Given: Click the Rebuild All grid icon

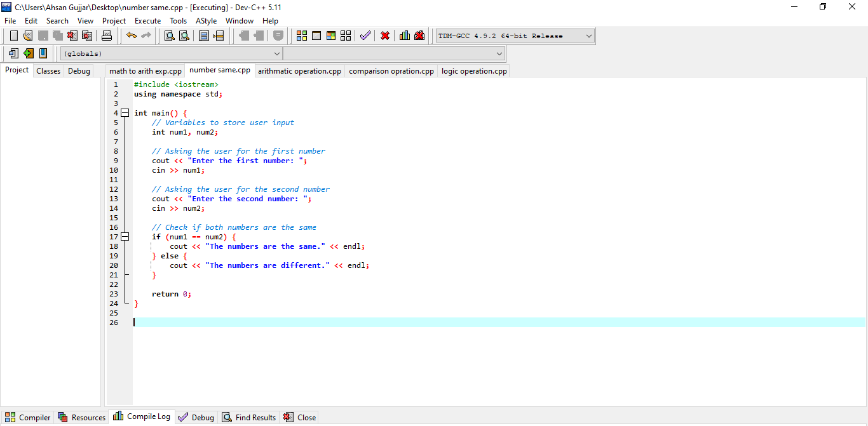Looking at the screenshot, I should click(346, 36).
